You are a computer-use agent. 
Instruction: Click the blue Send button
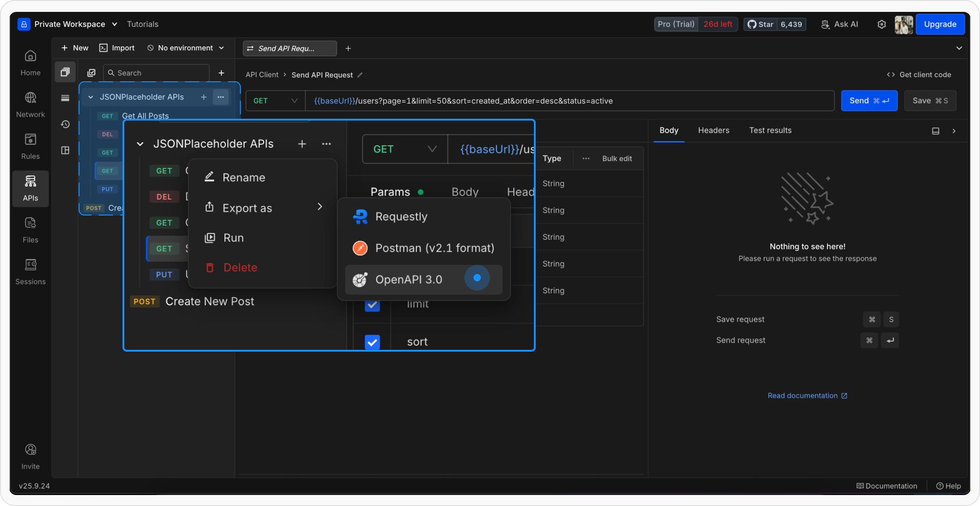tap(869, 100)
